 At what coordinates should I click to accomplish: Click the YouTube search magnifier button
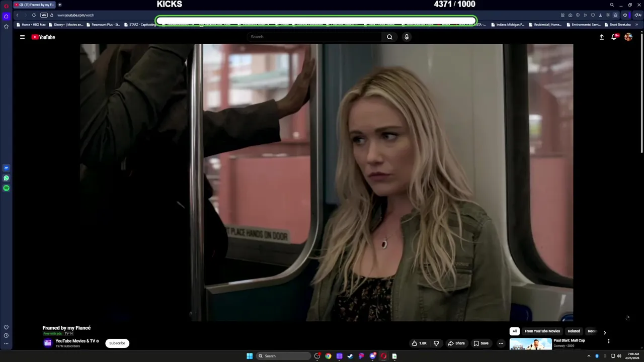tap(389, 37)
